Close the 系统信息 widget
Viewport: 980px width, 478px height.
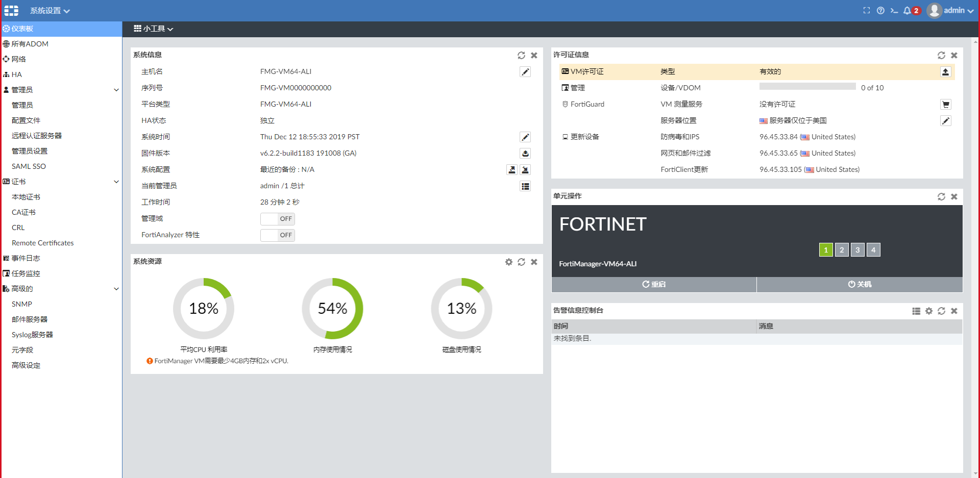534,55
